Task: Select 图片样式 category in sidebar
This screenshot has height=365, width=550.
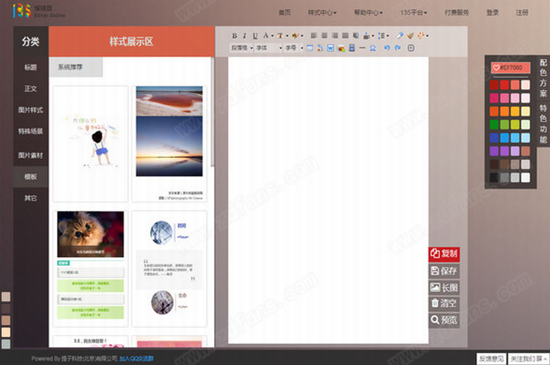Action: pyautogui.click(x=31, y=110)
